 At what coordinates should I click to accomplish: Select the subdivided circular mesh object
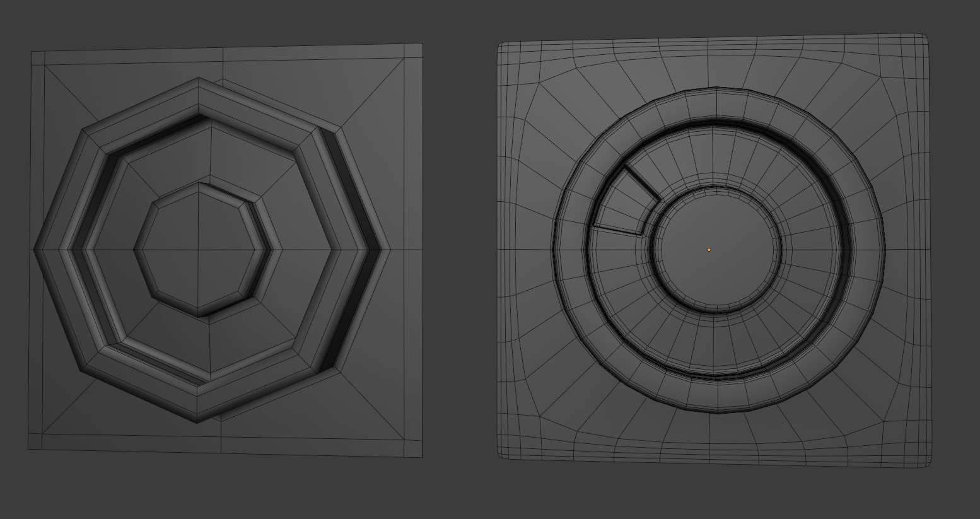pyautogui.click(x=715, y=251)
